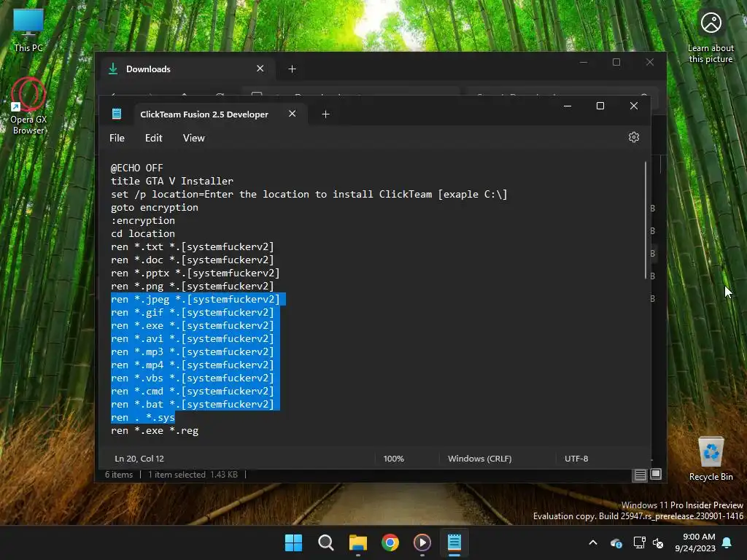This screenshot has height=560, width=747.
Task: Click the 'ren *.png' line
Action: pyautogui.click(x=193, y=286)
